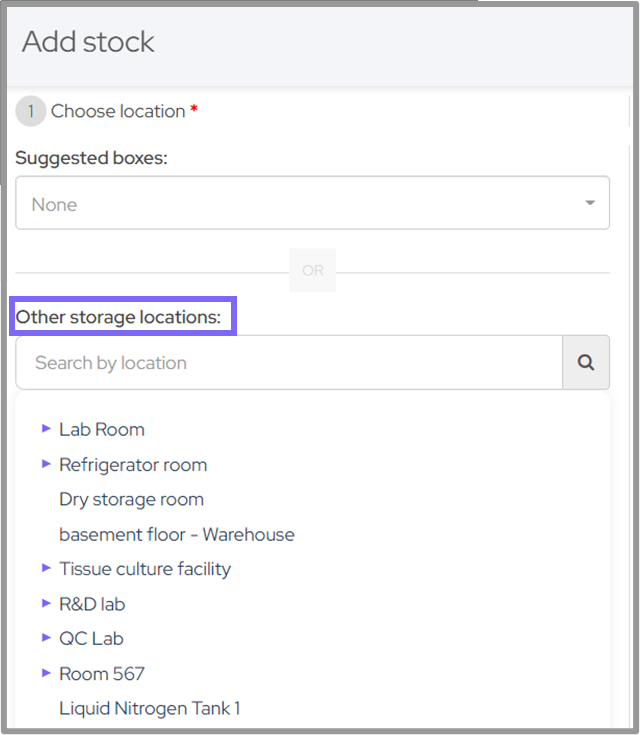
Task: Expand the R&D lab arrow
Action: (x=46, y=603)
